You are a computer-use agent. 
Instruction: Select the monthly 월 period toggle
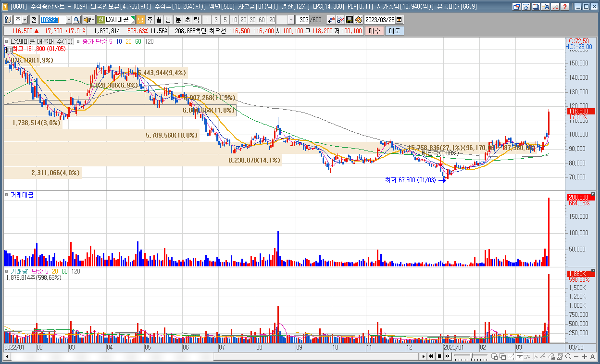click(x=159, y=20)
